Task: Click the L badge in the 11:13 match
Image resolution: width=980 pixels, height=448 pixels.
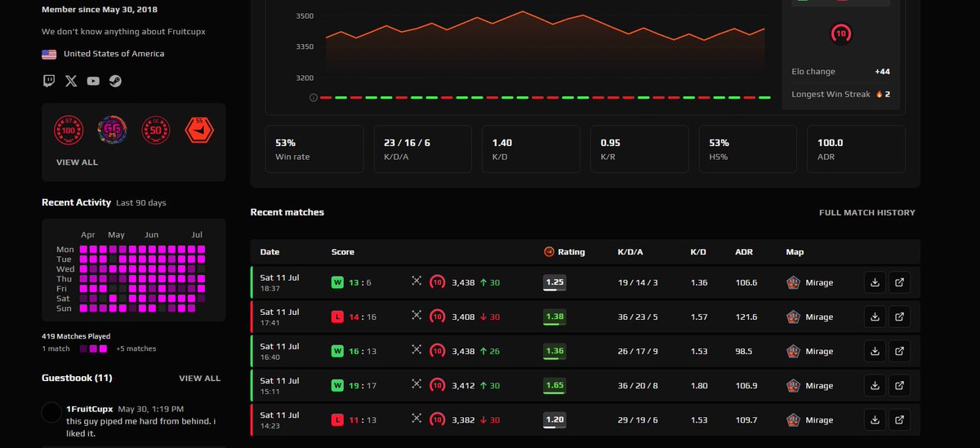Action: point(337,419)
